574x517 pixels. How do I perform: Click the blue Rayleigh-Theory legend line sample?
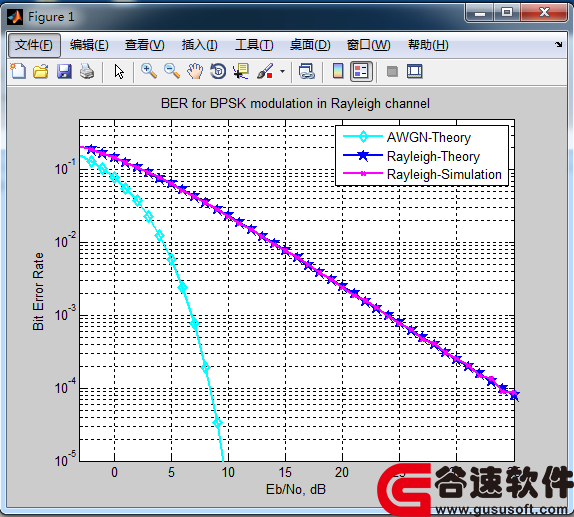click(x=363, y=156)
